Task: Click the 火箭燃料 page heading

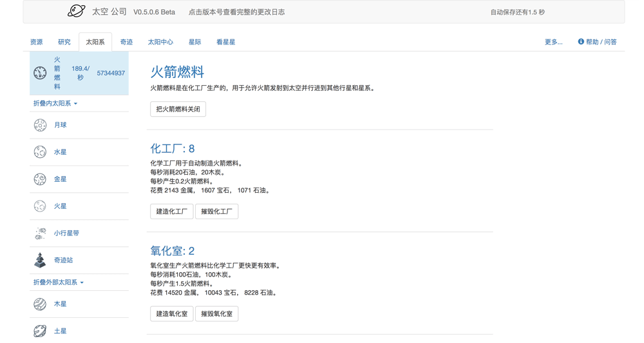Action: (177, 72)
